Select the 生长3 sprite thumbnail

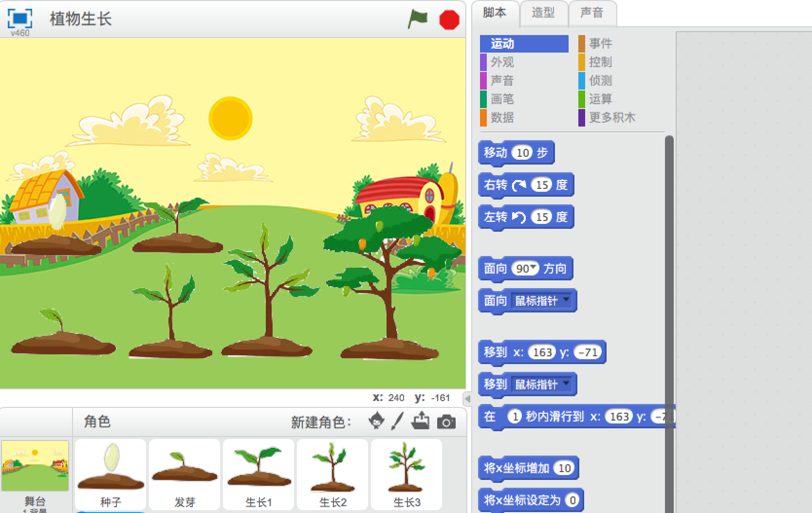(406, 474)
